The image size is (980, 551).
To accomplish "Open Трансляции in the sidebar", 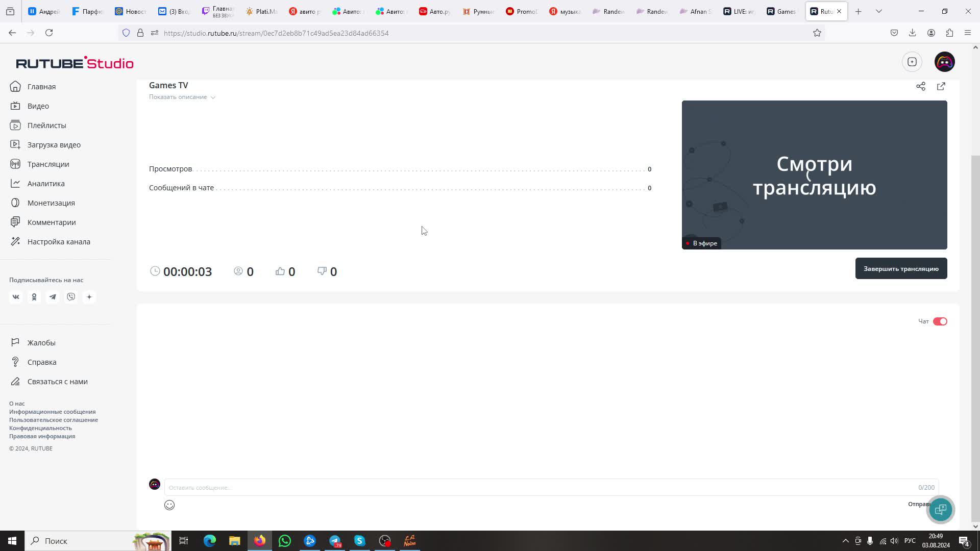I will 48,164.
